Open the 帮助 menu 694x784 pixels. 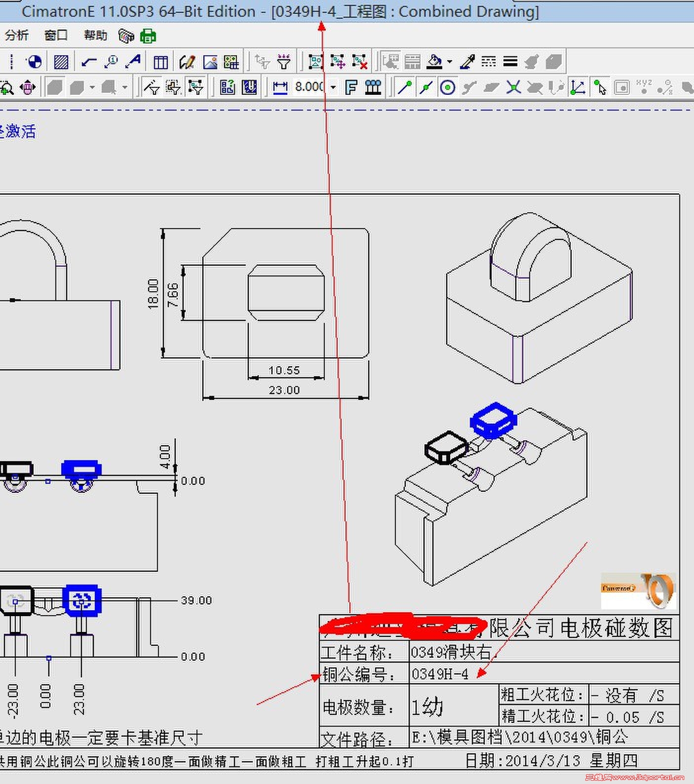tap(95, 36)
